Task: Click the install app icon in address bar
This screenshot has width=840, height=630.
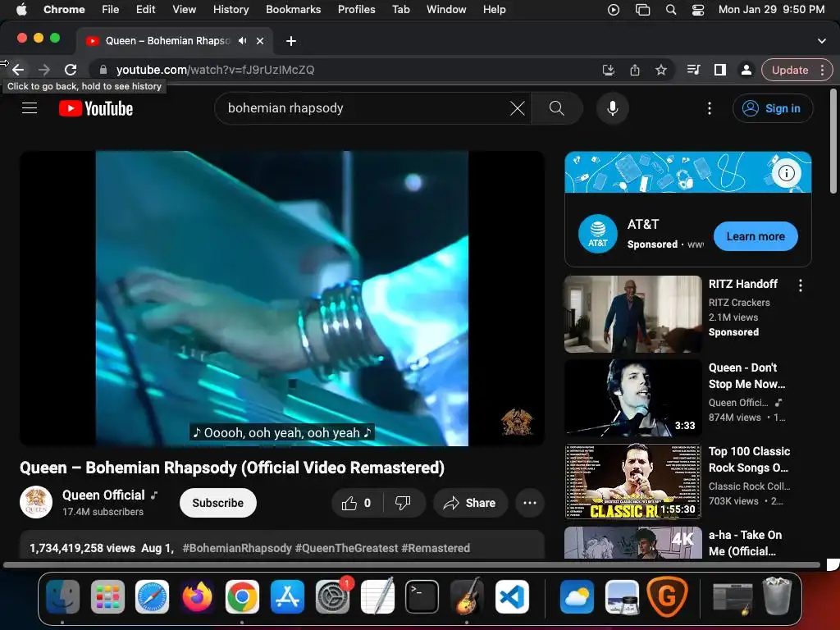Action: point(608,70)
